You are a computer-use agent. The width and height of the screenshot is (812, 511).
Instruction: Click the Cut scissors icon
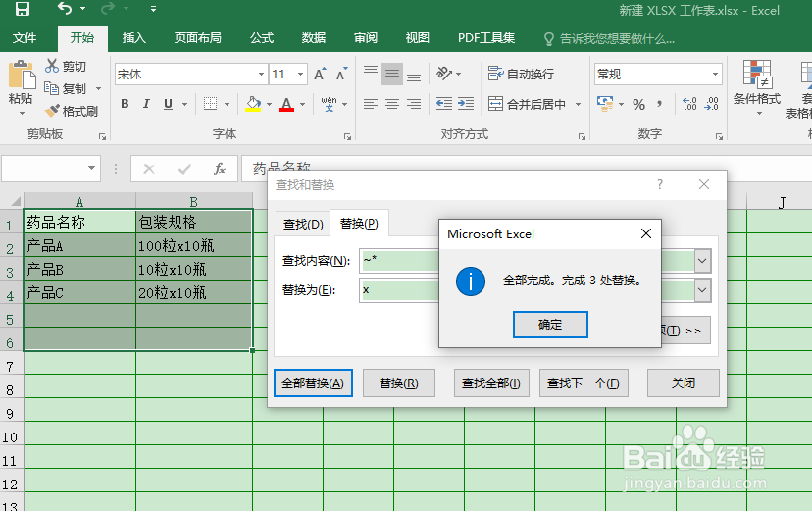click(x=52, y=66)
